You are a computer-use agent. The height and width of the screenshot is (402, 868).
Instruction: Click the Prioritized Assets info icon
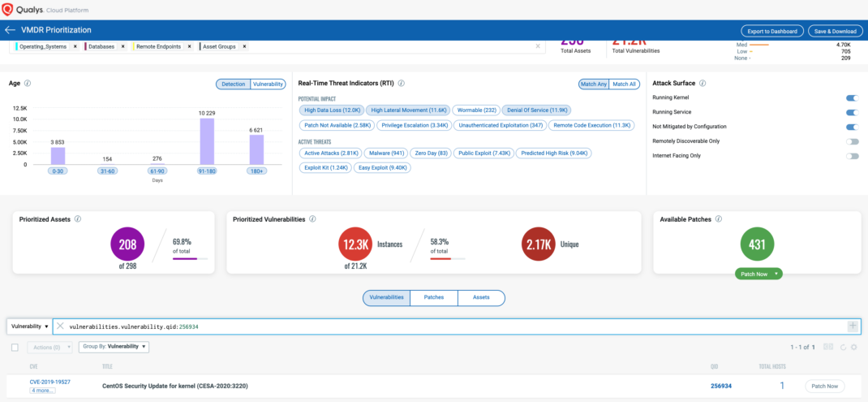point(78,218)
